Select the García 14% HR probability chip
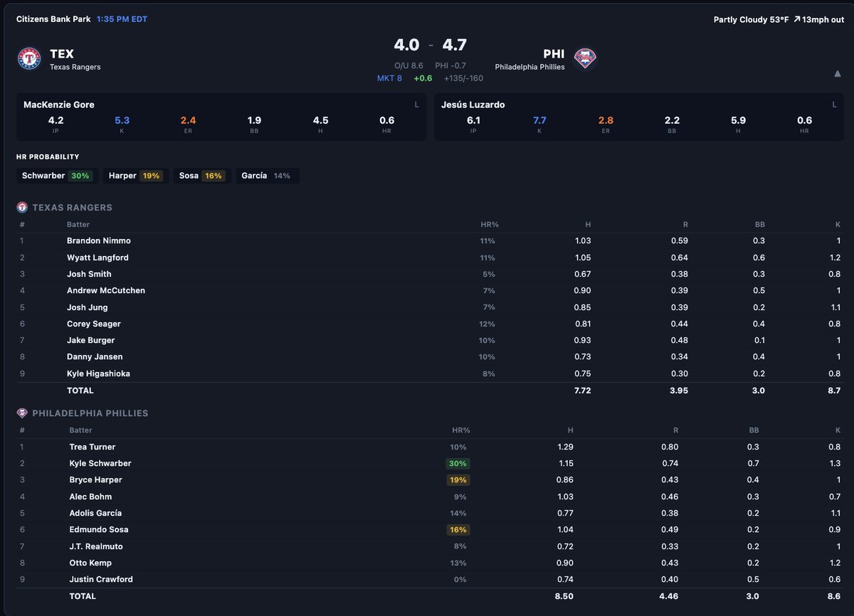The width and height of the screenshot is (854, 616). pyautogui.click(x=268, y=176)
